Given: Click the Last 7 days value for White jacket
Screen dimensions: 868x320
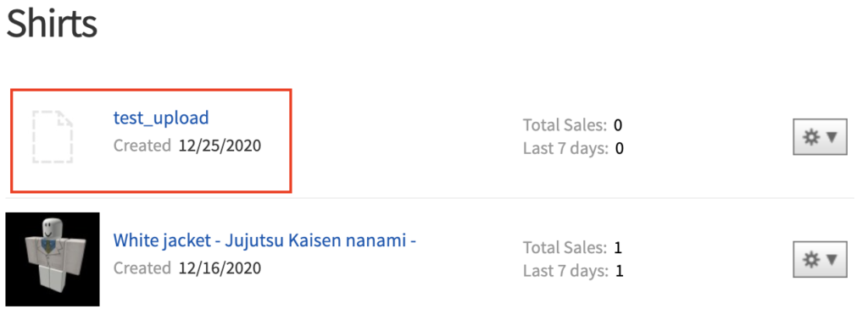Looking at the screenshot, I should tap(620, 272).
